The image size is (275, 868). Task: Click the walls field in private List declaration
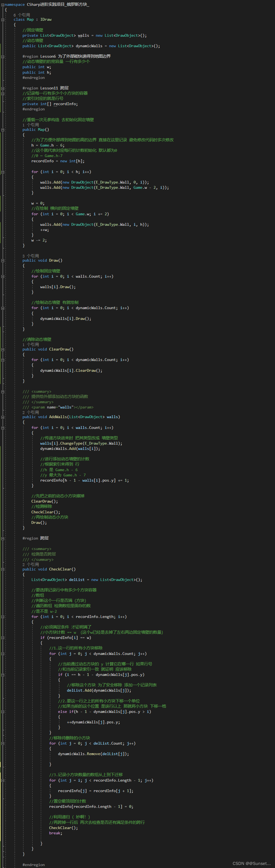(x=84, y=35)
